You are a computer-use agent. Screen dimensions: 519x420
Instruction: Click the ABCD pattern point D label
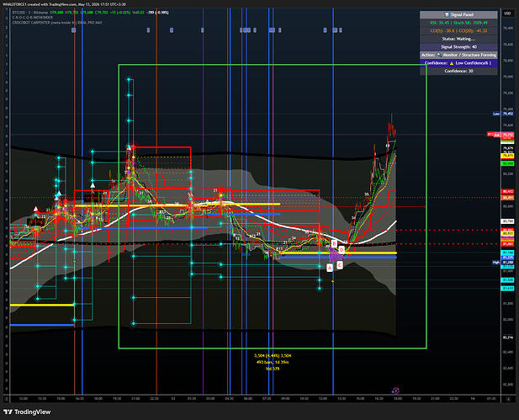[x=342, y=250]
